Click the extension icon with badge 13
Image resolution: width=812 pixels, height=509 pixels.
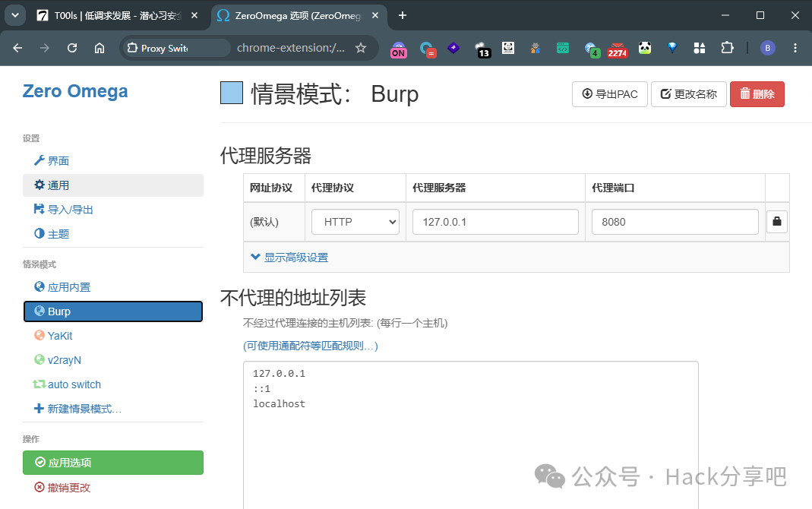pyautogui.click(x=482, y=49)
